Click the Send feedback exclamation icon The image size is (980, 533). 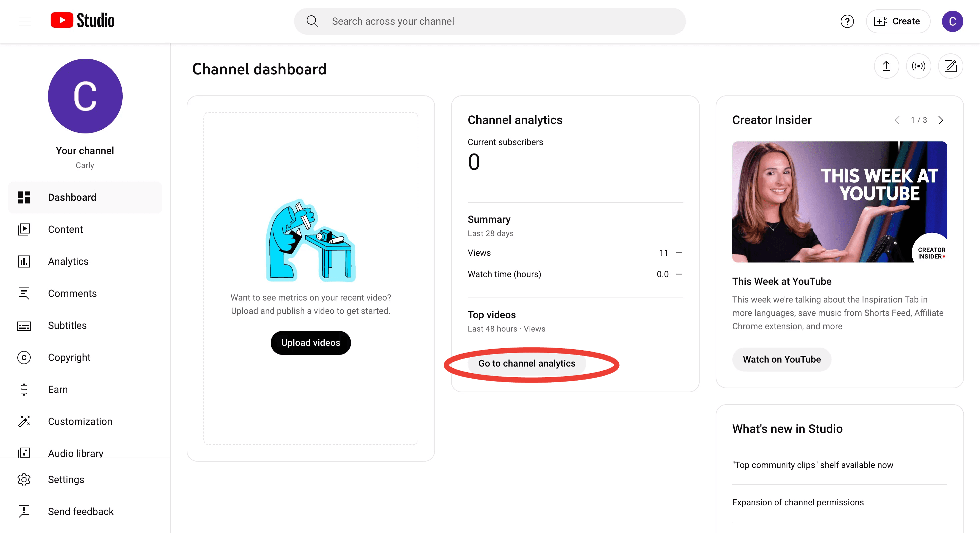click(24, 511)
